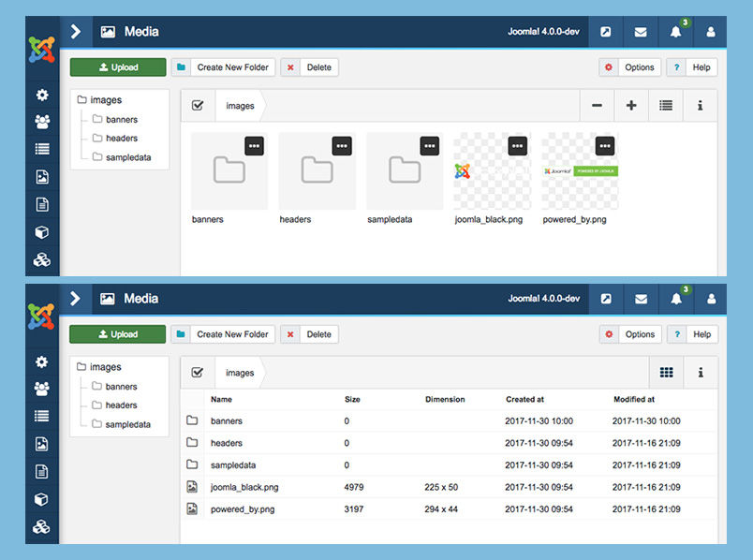This screenshot has width=753, height=560.
Task: Switch to grid view using the grid icon
Action: (666, 373)
